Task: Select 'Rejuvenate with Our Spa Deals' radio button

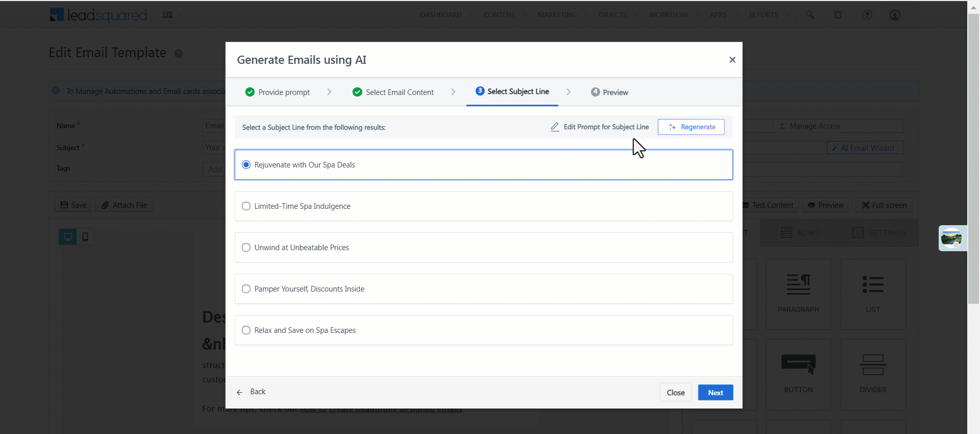Action: pos(246,164)
